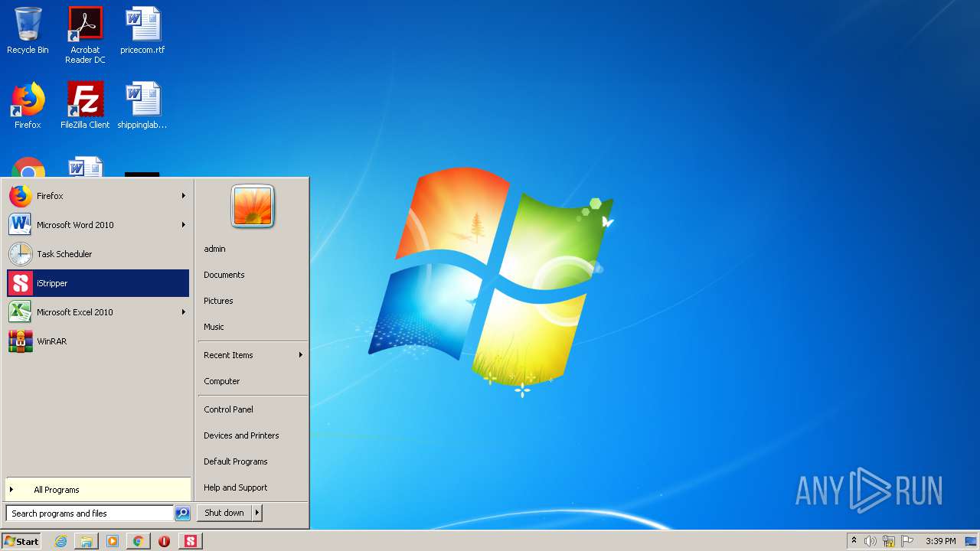This screenshot has width=980, height=551.
Task: Open the Documents library link
Action: [x=253, y=275]
